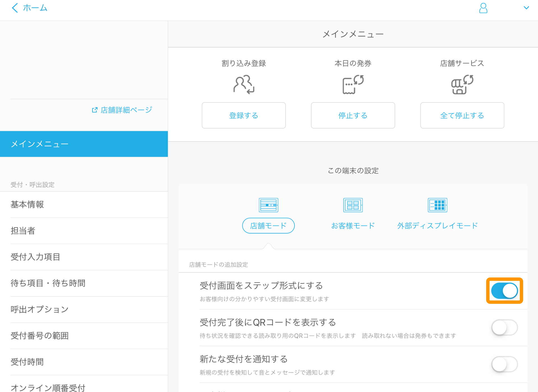Go back to ホーム with the back arrow
This screenshot has width=538, height=392.
point(15,8)
